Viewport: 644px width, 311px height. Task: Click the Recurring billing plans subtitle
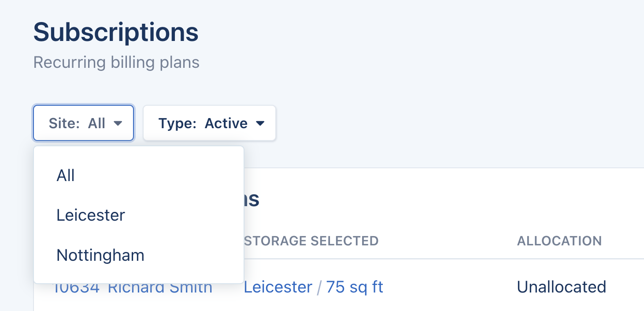(116, 63)
